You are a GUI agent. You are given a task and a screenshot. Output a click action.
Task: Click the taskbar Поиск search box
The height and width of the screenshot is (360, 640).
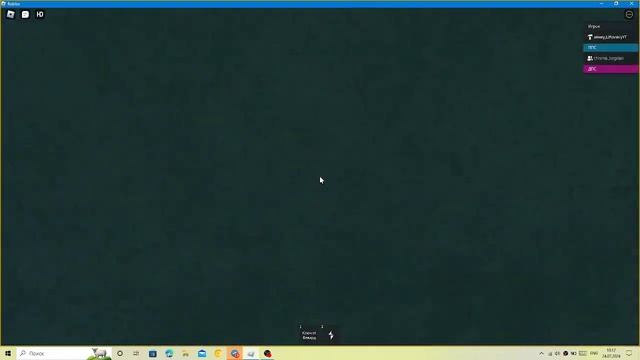point(64,353)
